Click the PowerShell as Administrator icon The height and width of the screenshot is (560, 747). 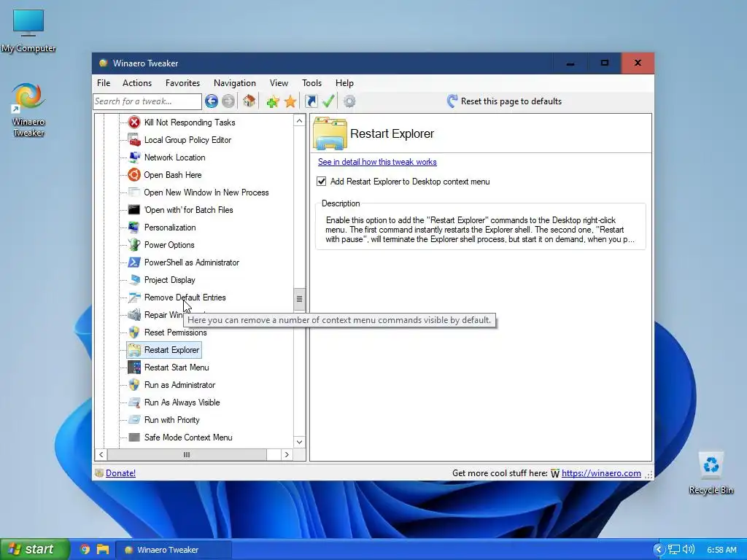(x=134, y=262)
